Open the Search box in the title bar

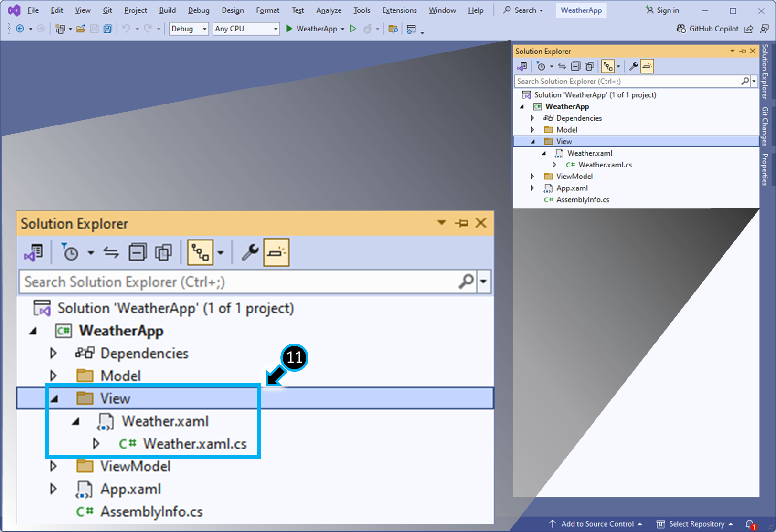pos(523,10)
